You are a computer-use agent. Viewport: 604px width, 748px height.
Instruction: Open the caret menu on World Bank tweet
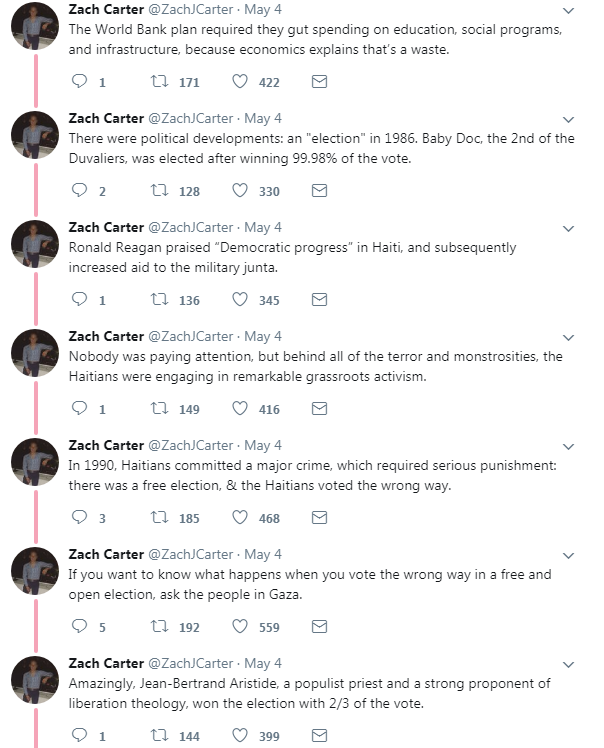569,10
